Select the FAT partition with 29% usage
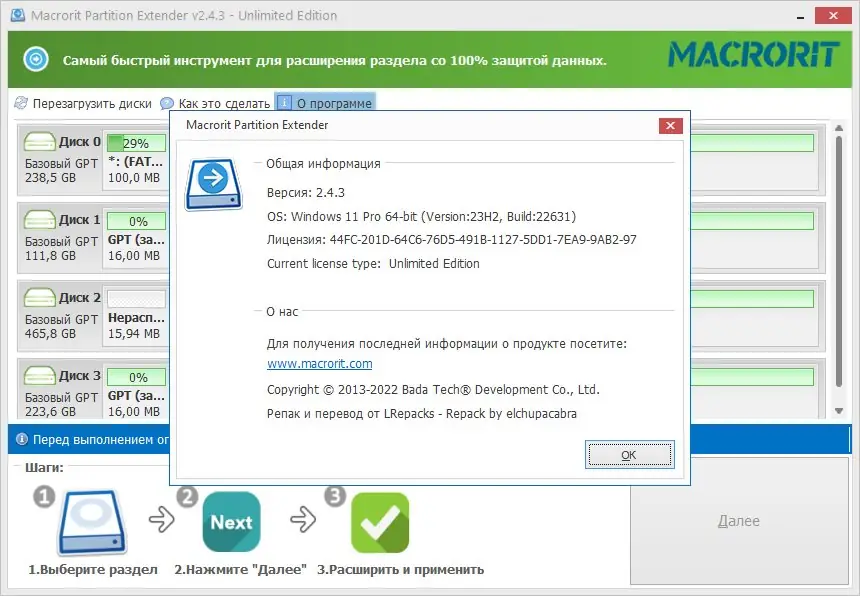 (x=136, y=160)
